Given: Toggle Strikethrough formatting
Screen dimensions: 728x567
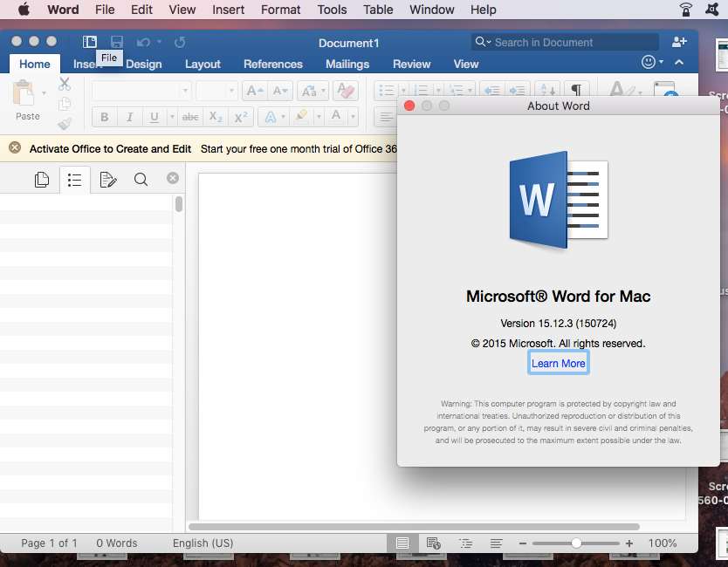Looking at the screenshot, I should 190,117.
